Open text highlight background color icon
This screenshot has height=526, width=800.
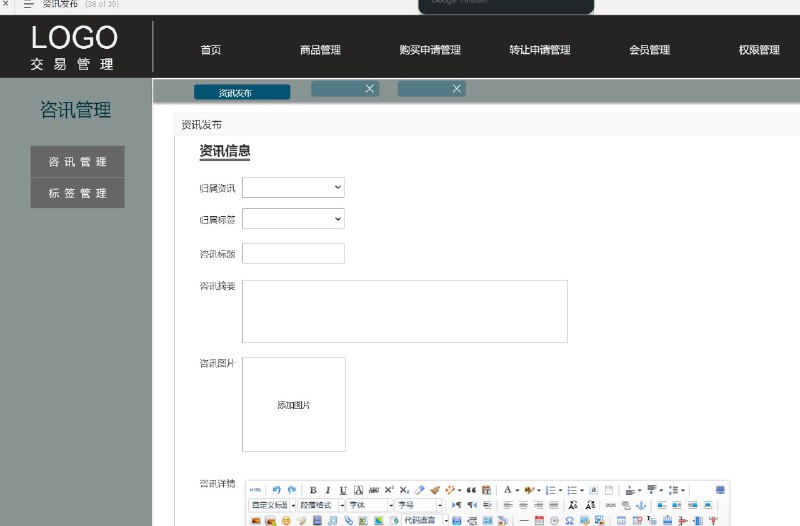(x=529, y=490)
